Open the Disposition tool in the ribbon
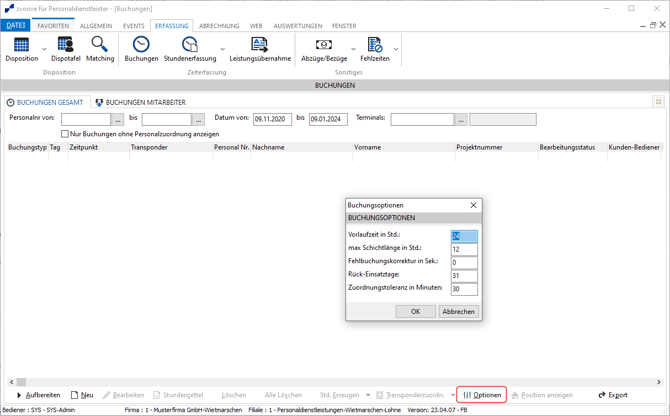 [x=21, y=49]
